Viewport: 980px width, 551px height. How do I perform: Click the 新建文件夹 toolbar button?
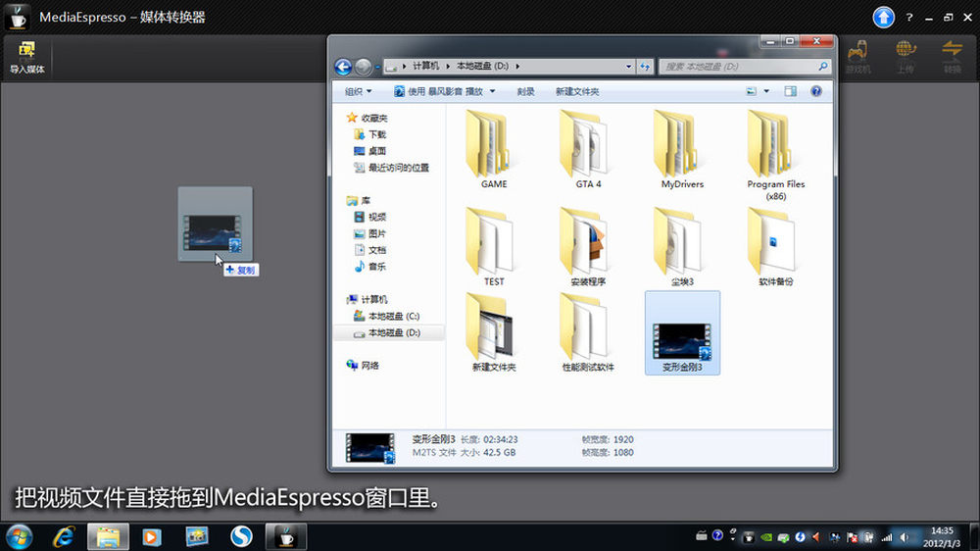pos(577,91)
